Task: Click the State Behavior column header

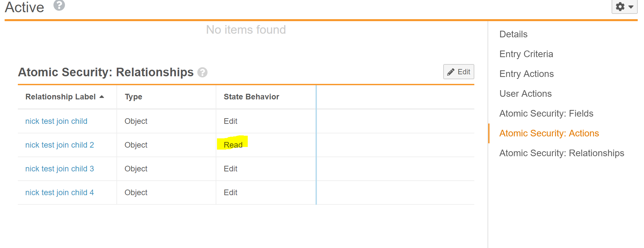Action: 251,97
